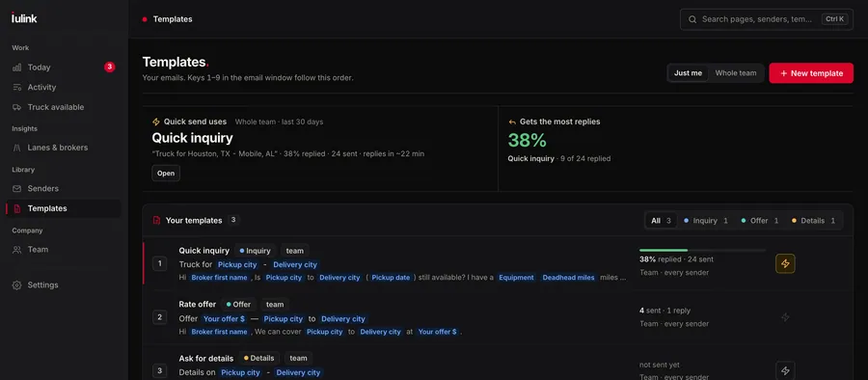The width and height of the screenshot is (868, 380).
Task: Focus the search pages and senders field
Action: tap(766, 19)
